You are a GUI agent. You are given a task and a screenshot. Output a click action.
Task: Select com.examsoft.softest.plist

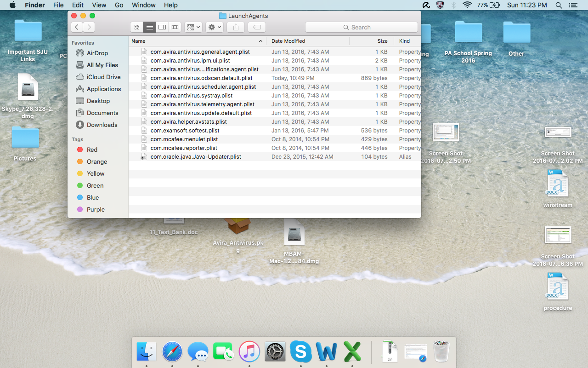[x=275, y=131]
